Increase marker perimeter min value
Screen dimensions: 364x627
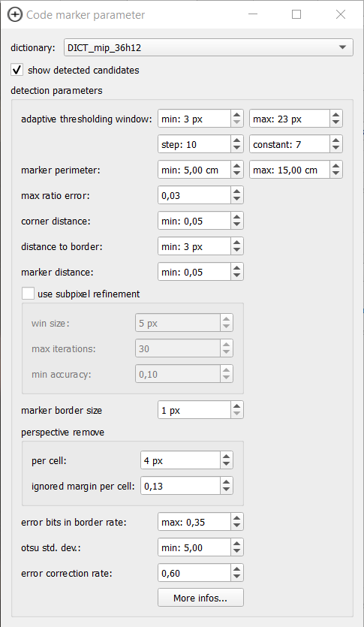(x=237, y=167)
